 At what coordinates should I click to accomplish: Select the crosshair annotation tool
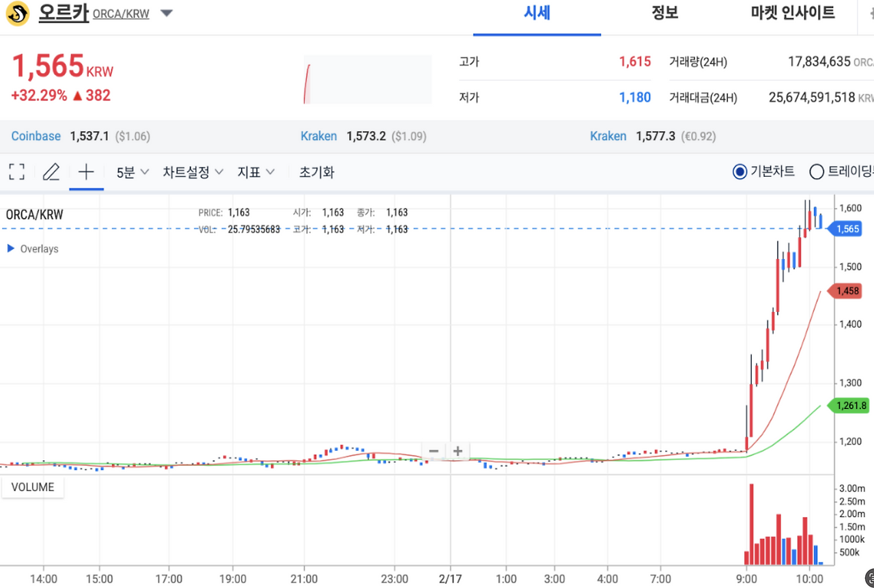86,172
